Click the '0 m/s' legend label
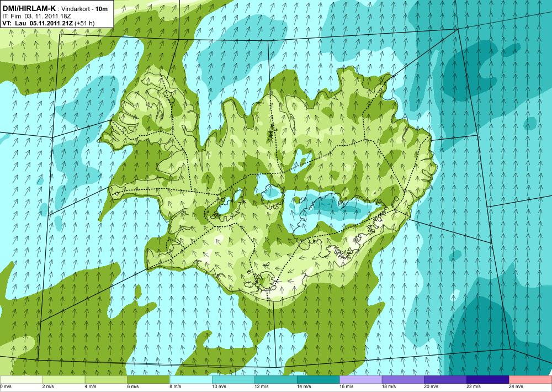 tap(6, 386)
